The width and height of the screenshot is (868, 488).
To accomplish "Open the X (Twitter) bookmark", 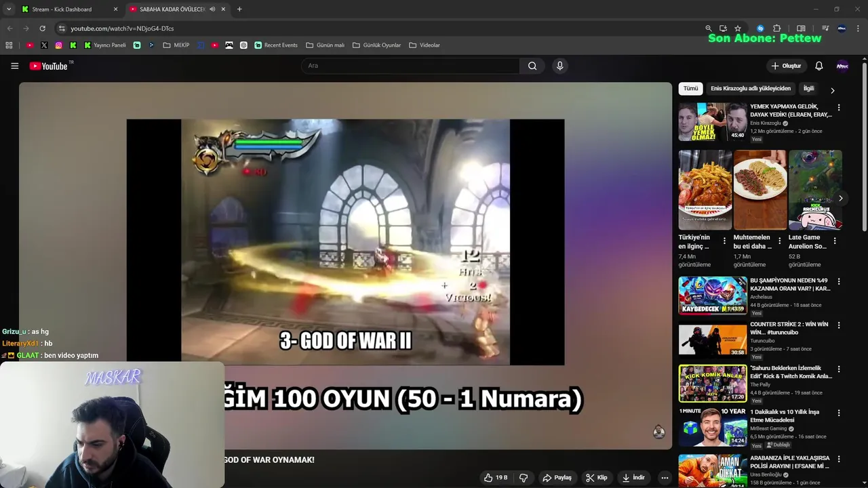I will [x=44, y=45].
